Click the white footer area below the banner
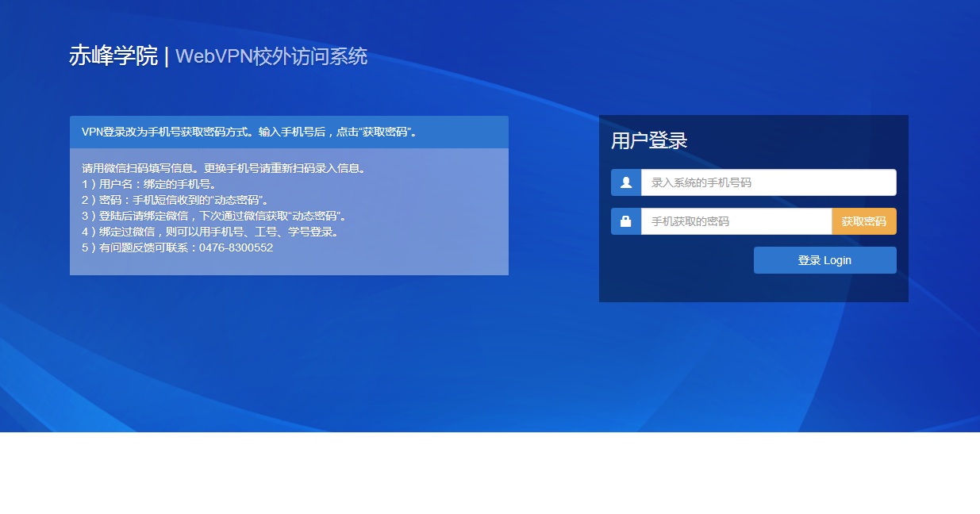Viewport: 980px width, 514px height. coord(490,474)
